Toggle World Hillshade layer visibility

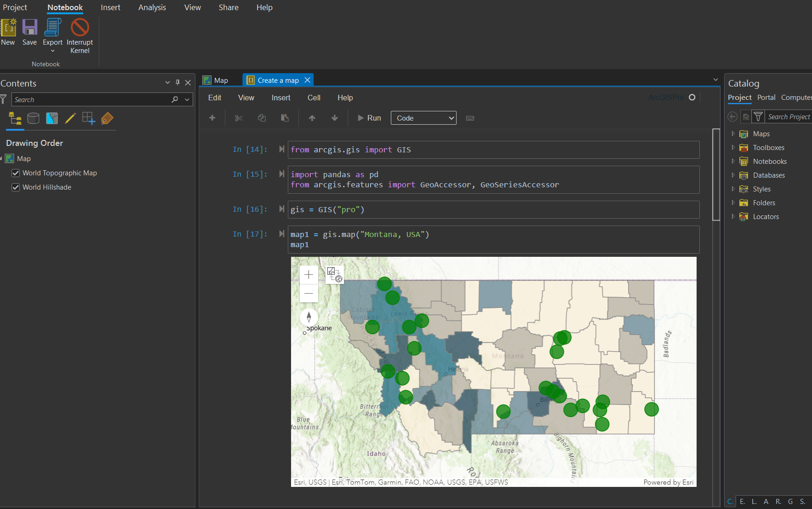[16, 187]
